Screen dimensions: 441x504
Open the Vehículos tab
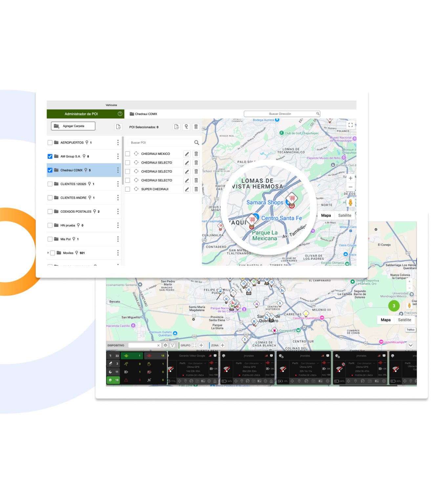pyautogui.click(x=111, y=105)
